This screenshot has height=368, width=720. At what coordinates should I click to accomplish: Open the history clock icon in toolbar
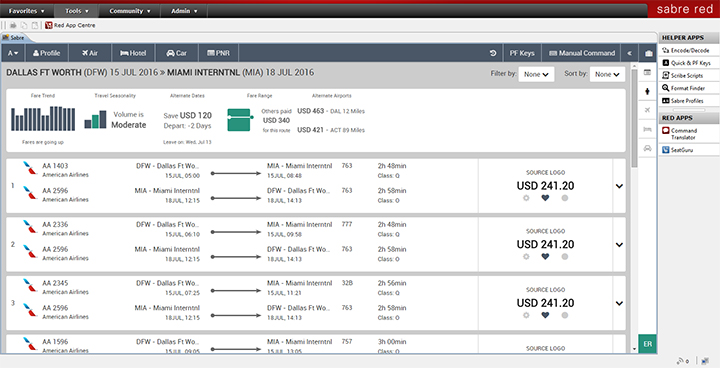click(x=493, y=53)
